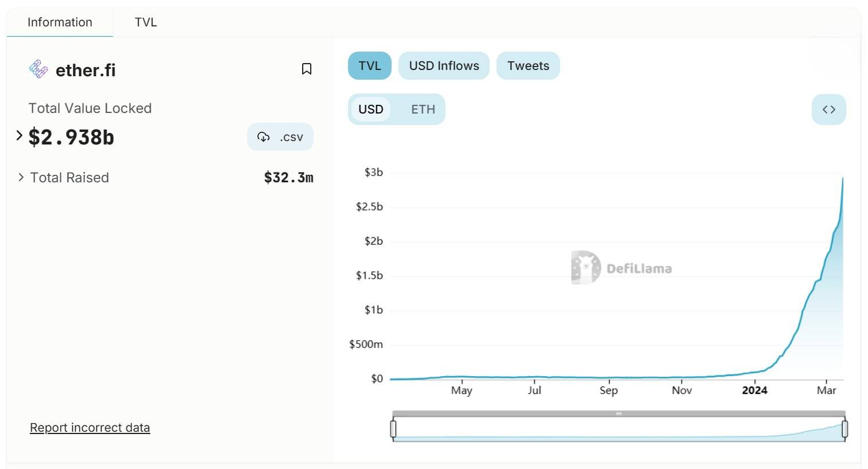This screenshot has height=469, width=868.
Task: Click the embed code brackets icon
Action: coord(828,110)
